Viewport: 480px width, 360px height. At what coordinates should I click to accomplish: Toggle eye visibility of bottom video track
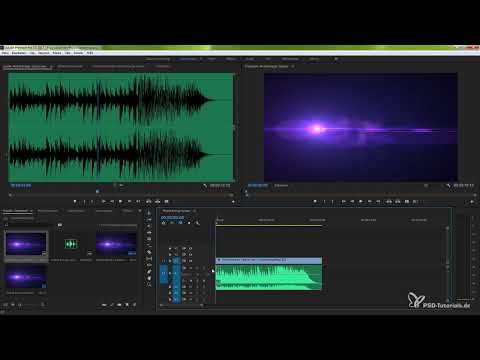pyautogui.click(x=190, y=261)
